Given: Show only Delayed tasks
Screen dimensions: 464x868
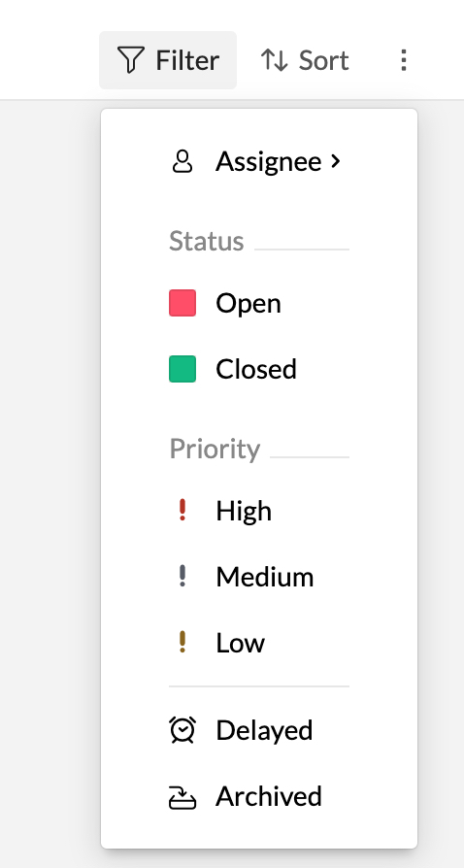Looking at the screenshot, I should tap(258, 729).
